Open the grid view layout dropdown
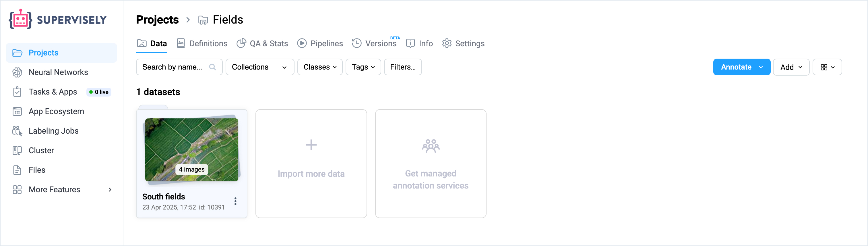 click(827, 67)
